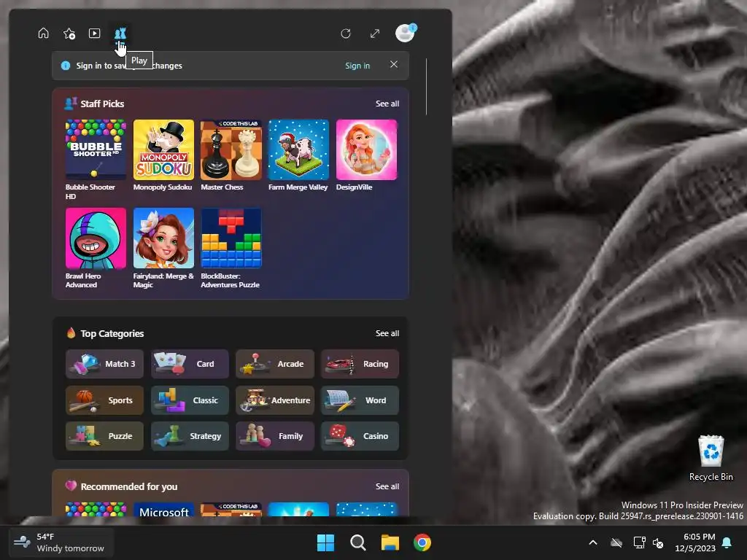Open the DesignVille game
This screenshot has width=747, height=560.
click(x=366, y=155)
